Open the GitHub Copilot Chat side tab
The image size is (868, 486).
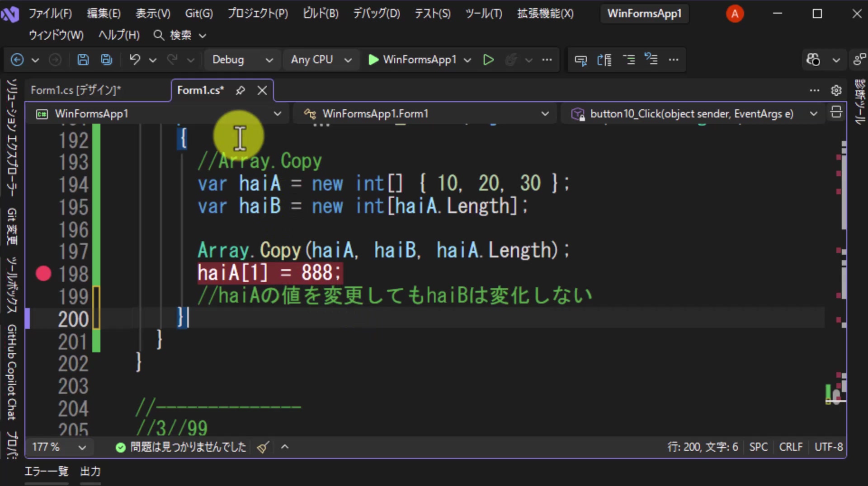click(12, 372)
